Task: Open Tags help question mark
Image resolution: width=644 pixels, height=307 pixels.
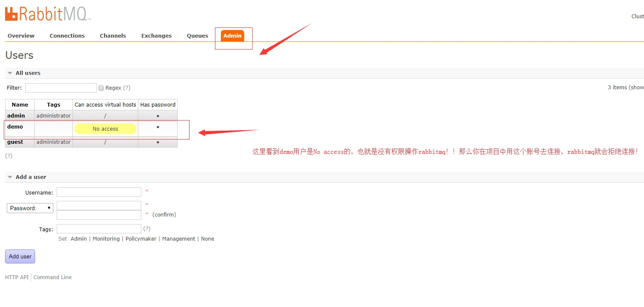Action: point(147,228)
